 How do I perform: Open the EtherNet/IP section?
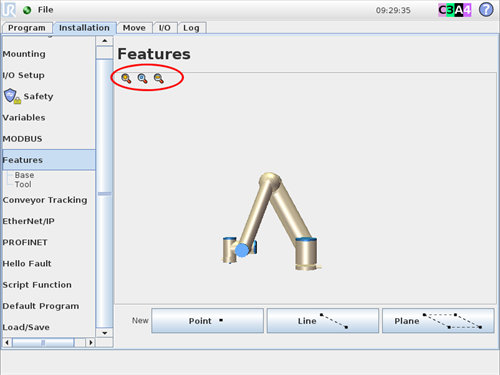[28, 221]
